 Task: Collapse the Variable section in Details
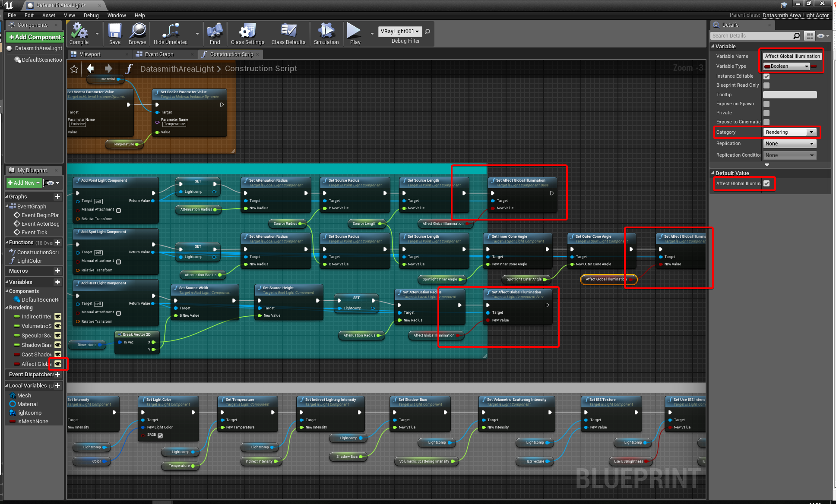pyautogui.click(x=712, y=46)
